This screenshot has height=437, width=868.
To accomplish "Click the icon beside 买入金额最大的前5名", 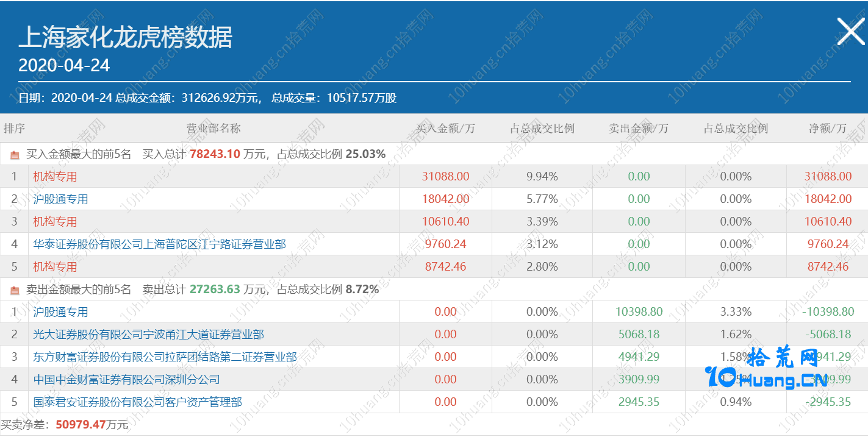I will (x=15, y=155).
